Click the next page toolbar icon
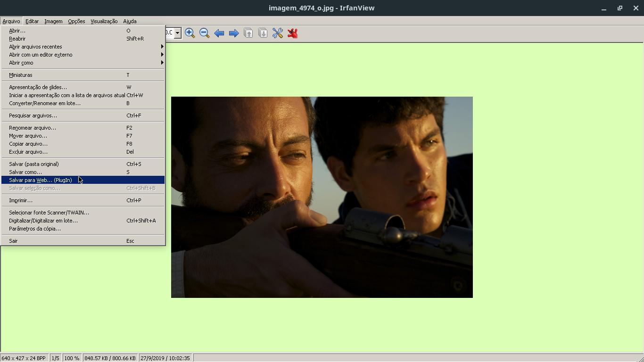Screen dimensions: 644x362 tap(263, 33)
